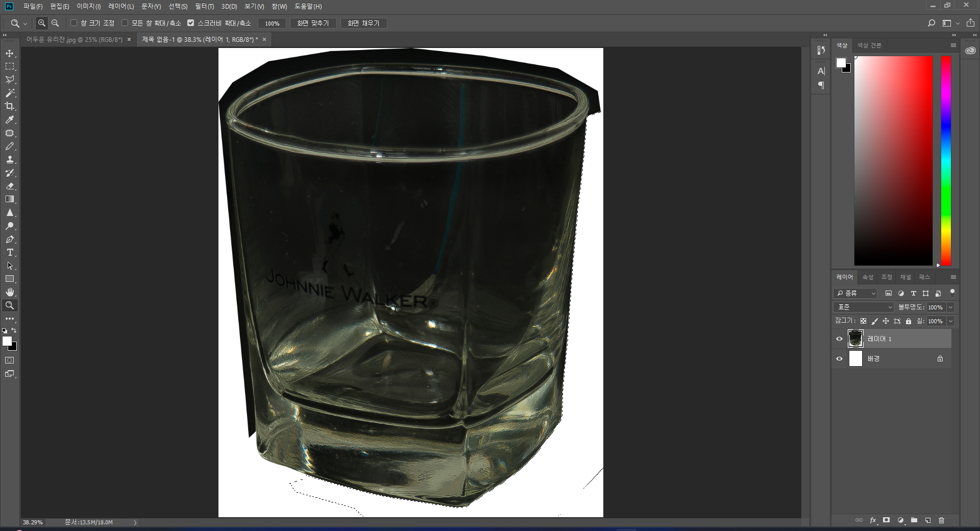
Task: Open the fill 칠 dropdown arrow
Action: coord(950,321)
